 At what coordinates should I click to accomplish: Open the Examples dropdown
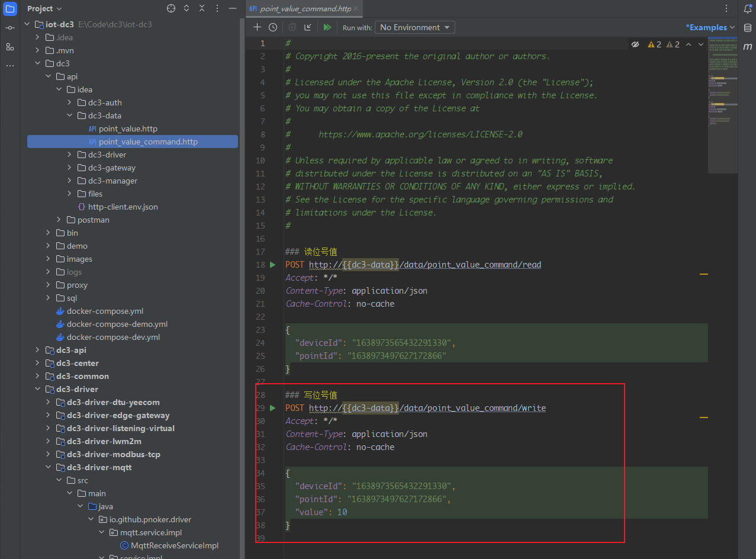(710, 27)
